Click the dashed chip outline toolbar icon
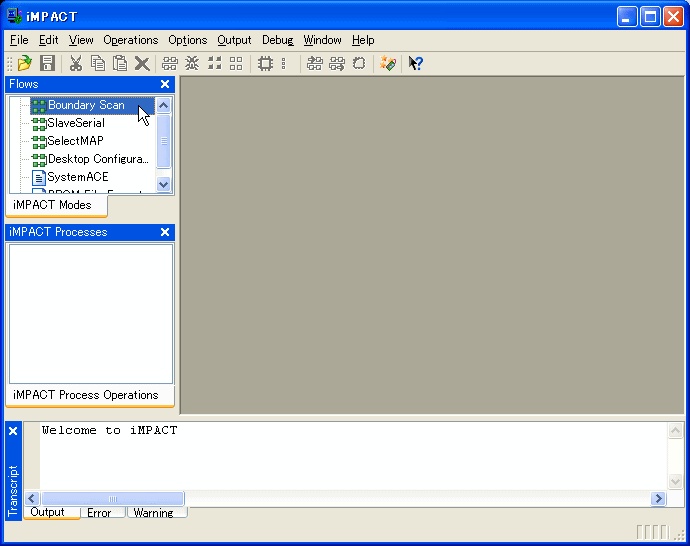Image resolution: width=690 pixels, height=546 pixels. pos(359,63)
